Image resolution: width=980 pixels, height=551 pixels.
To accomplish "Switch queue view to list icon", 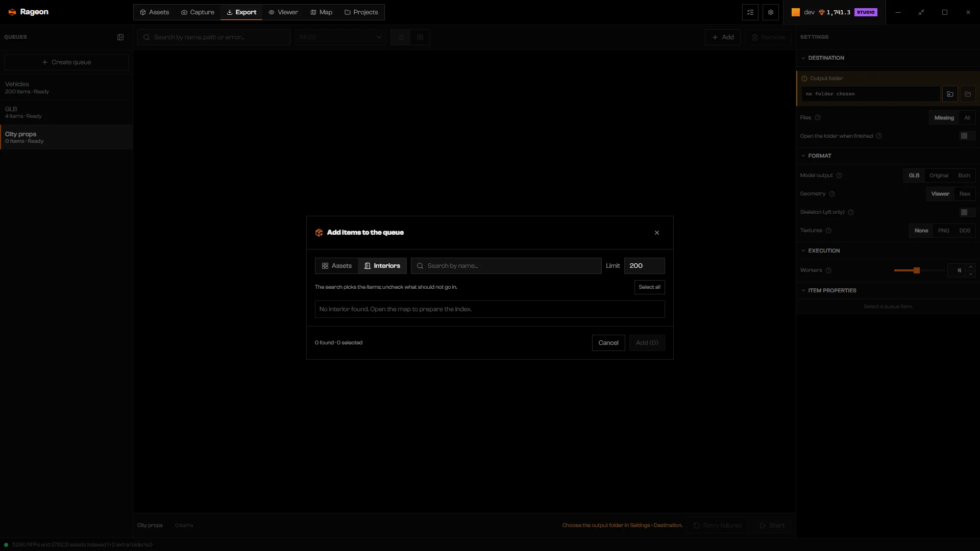I will (401, 37).
